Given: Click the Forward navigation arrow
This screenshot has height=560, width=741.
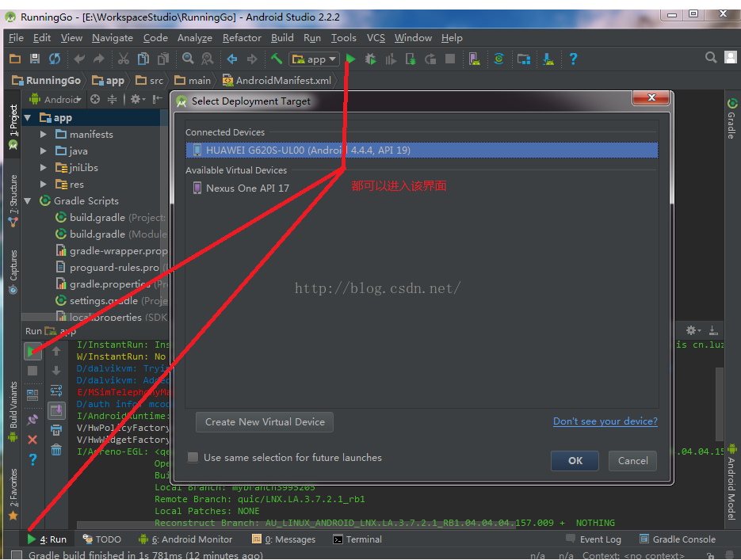Looking at the screenshot, I should point(252,59).
